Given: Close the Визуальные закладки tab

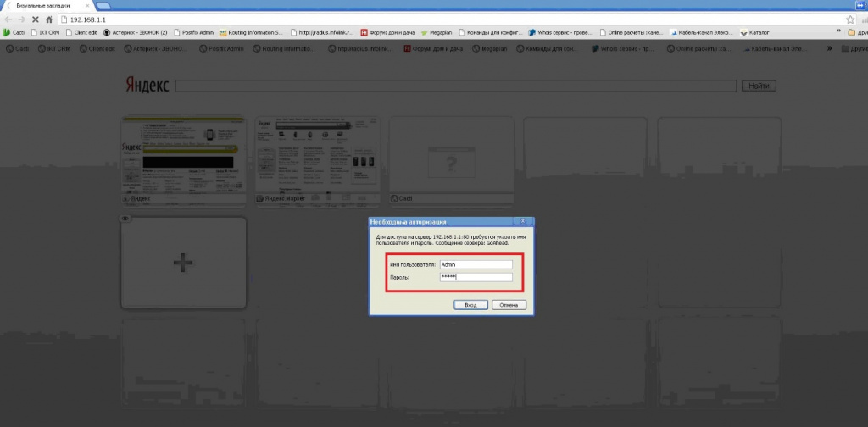Looking at the screenshot, I should coord(87,6).
